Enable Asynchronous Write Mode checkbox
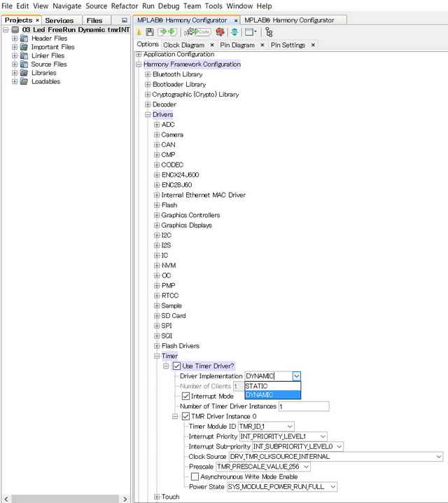 coord(195,476)
